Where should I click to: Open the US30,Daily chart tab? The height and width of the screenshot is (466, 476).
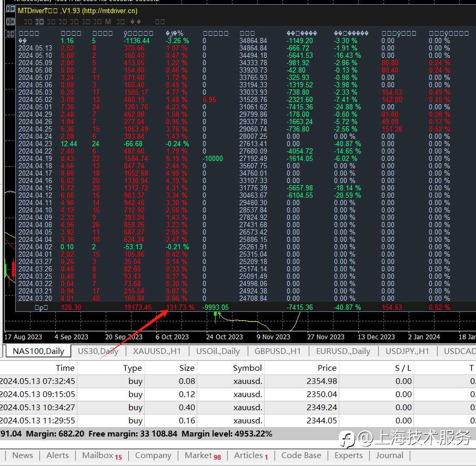[x=98, y=351]
